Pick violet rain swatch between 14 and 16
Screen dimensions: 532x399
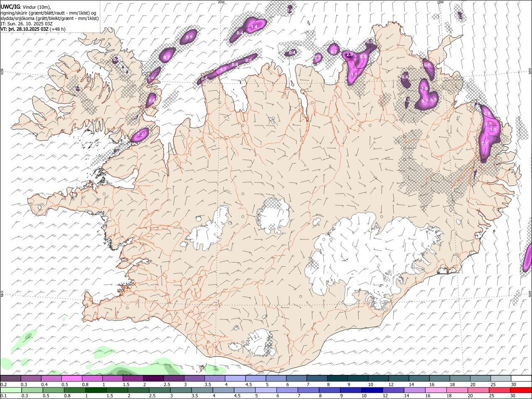415,390
